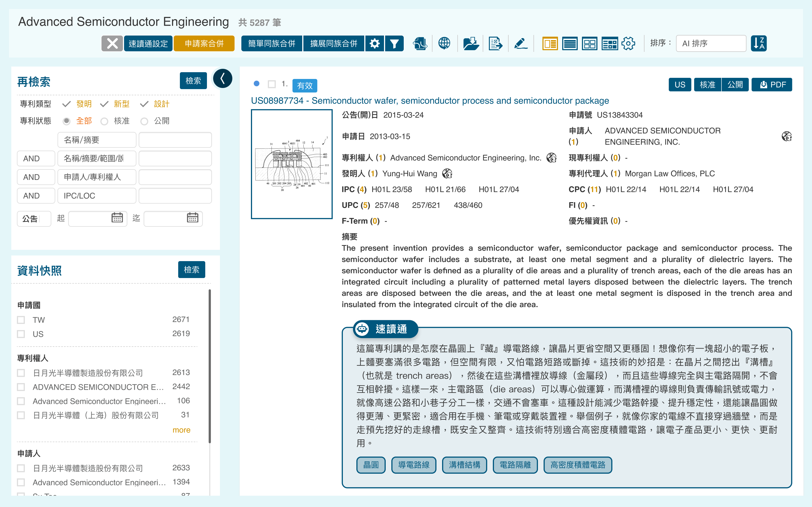Viewport: 812px width, 507px height.
Task: Open the 名稱/摘要 field selector dropdown
Action: tap(96, 140)
